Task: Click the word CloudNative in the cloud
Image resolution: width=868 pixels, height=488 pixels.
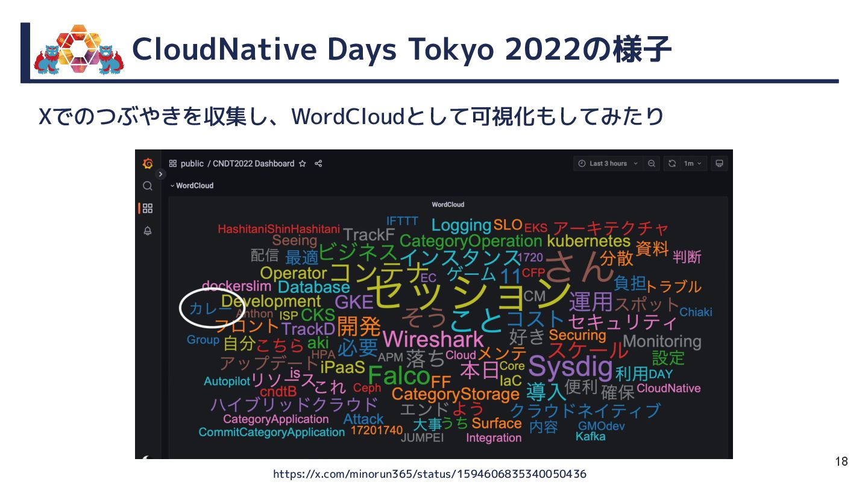Action: point(668,388)
